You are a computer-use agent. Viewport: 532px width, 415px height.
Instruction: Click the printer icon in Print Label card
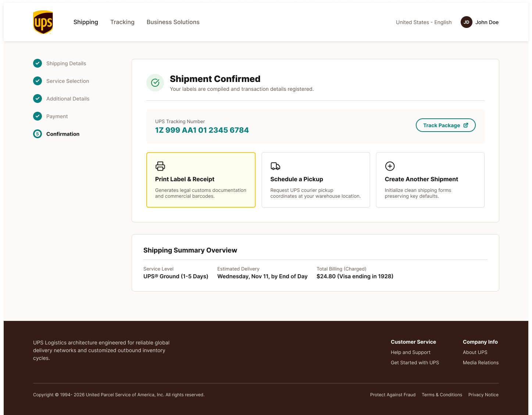pos(160,166)
